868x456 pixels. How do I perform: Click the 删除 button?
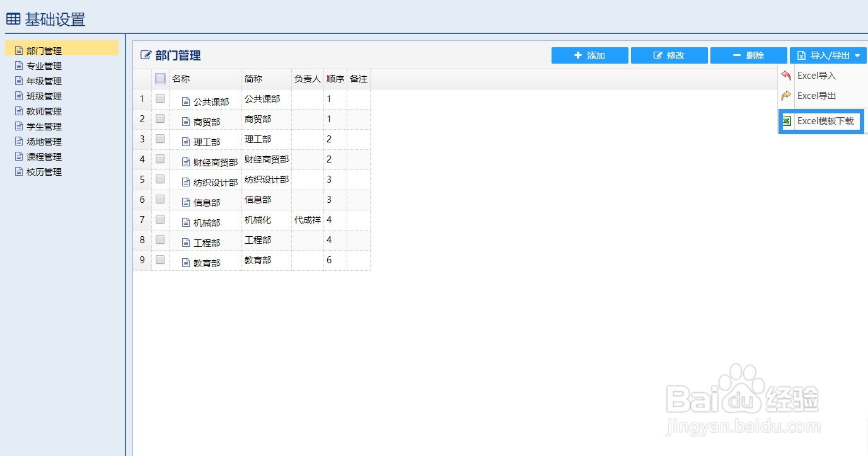tap(749, 55)
